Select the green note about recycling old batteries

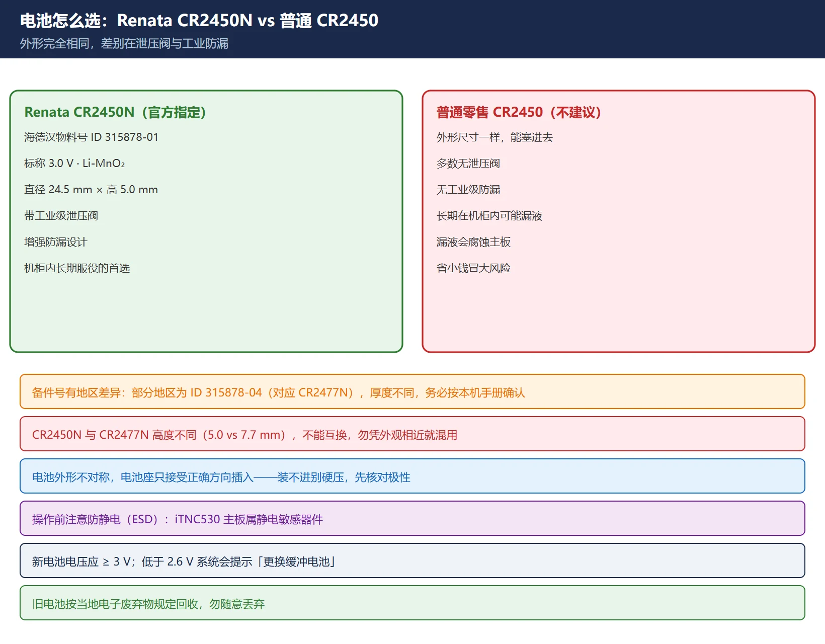tap(412, 603)
